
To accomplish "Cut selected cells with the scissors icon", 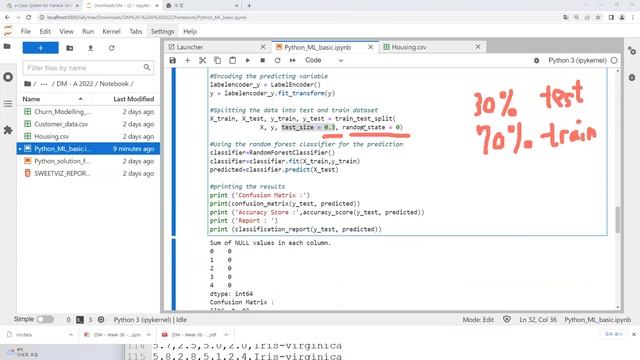I will [202, 60].
